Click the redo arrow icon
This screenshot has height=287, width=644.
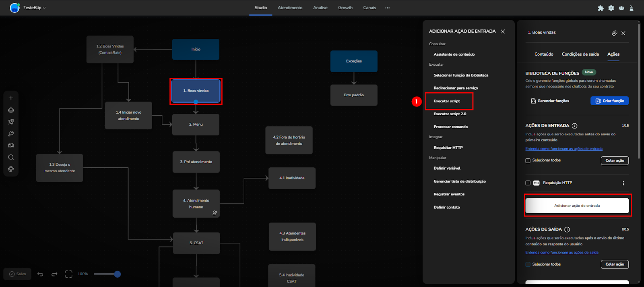(54, 274)
